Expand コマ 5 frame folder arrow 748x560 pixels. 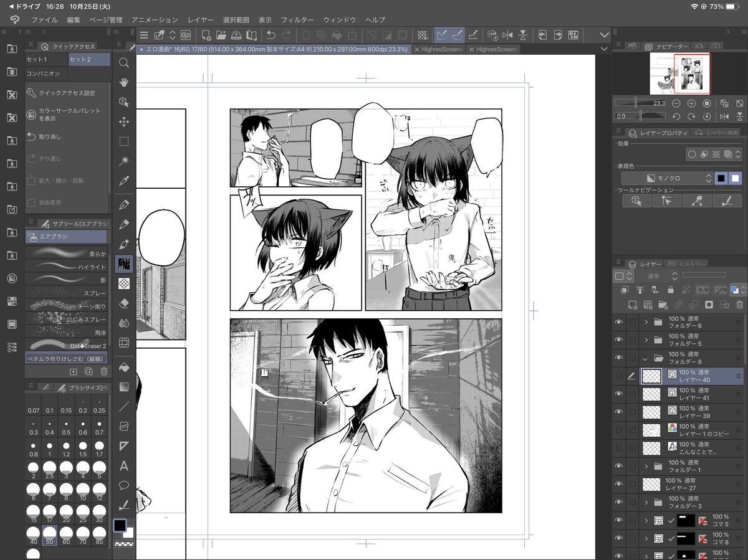[x=646, y=521]
